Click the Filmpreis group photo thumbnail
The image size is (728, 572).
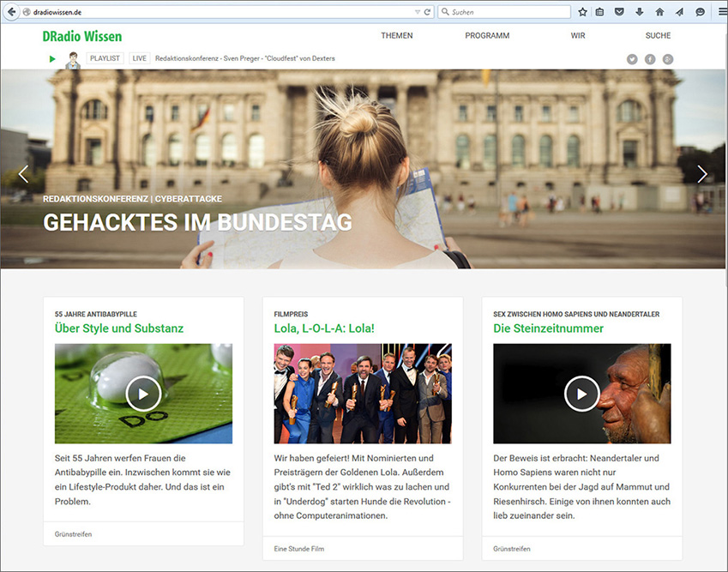(x=363, y=394)
